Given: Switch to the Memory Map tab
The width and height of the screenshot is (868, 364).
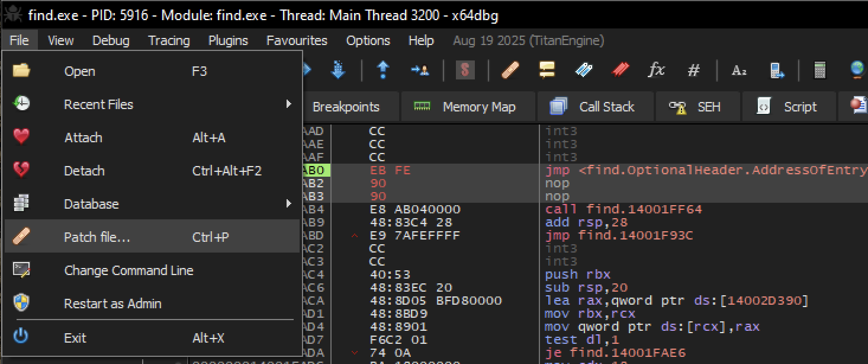Looking at the screenshot, I should coord(468,107).
